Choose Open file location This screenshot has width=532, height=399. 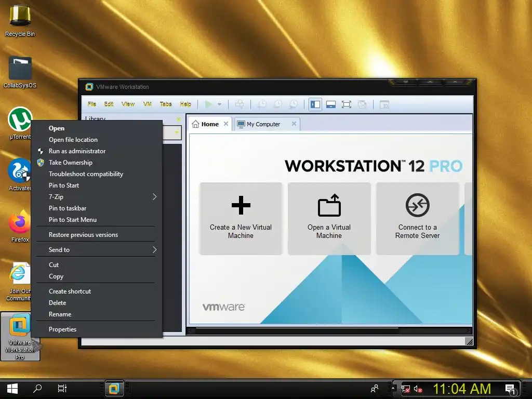click(96, 140)
